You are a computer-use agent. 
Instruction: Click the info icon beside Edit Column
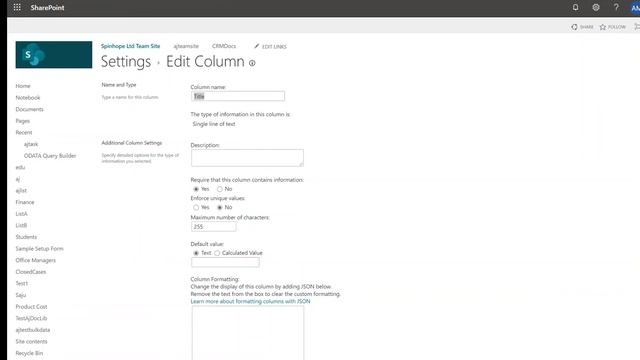[x=252, y=63]
